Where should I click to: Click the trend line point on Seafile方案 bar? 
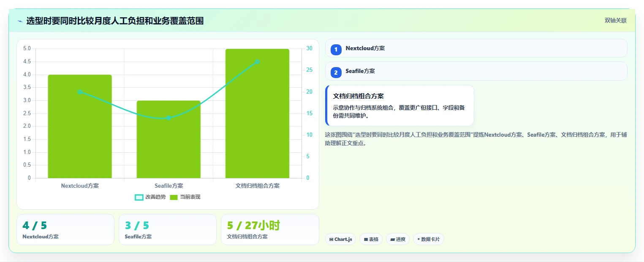tap(168, 118)
